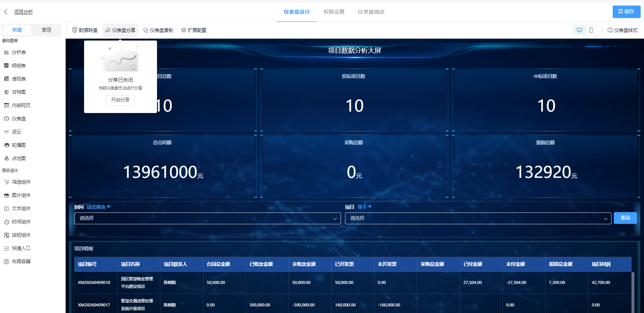Expand the 动态筛选 time filter dropdown

[x=98, y=207]
